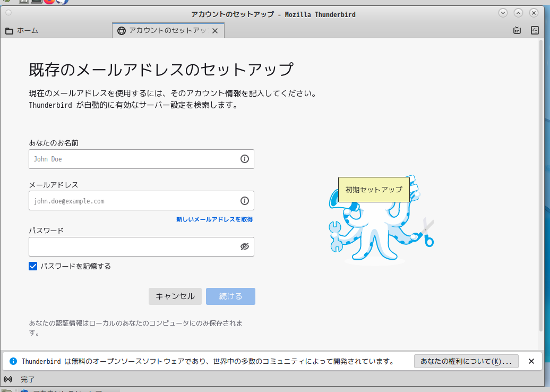The image size is (550, 392).
Task: Click the キャンセル button
Action: coord(175,296)
